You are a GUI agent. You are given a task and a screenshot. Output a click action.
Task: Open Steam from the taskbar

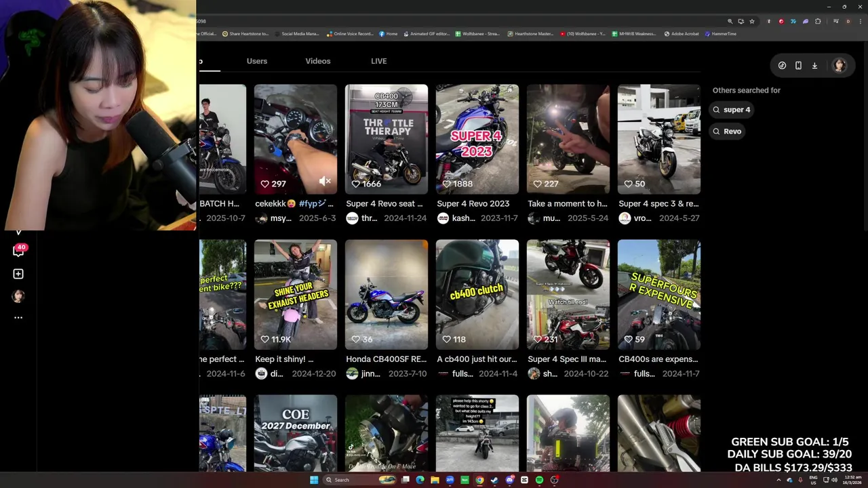494,480
